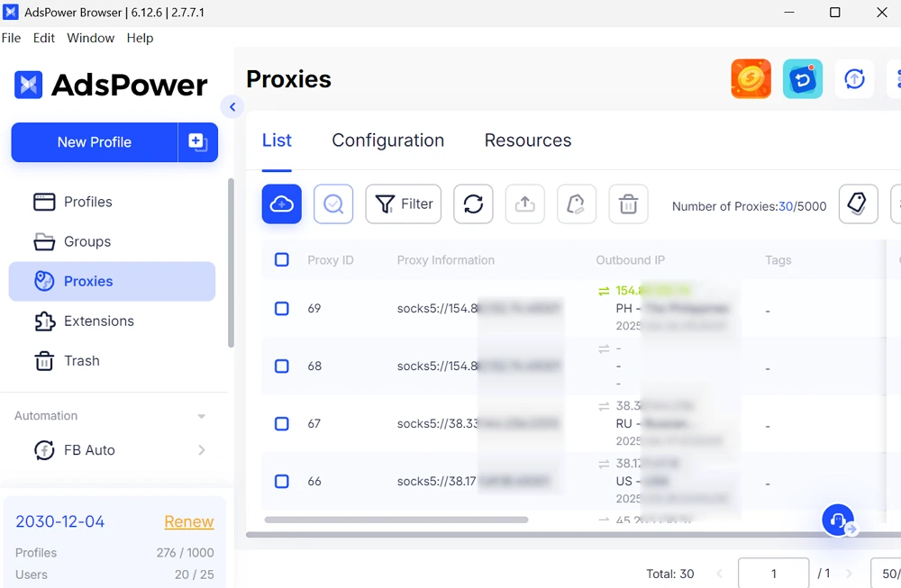Click the Outbound IP column header
The image size is (901, 588).
[631, 260]
